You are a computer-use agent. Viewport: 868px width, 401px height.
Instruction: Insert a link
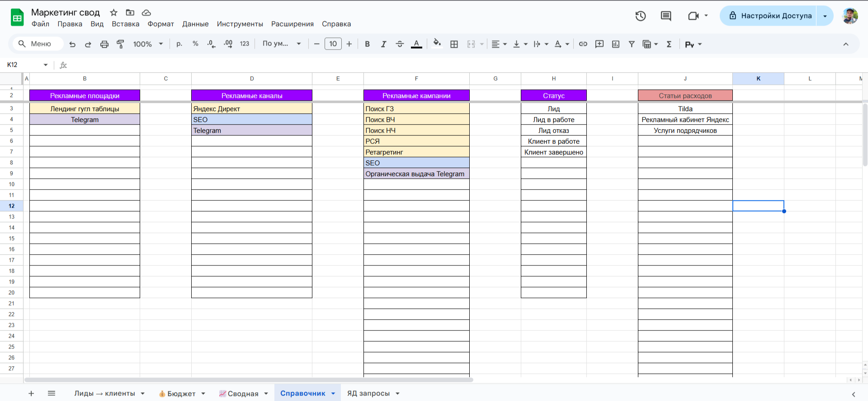pos(583,44)
